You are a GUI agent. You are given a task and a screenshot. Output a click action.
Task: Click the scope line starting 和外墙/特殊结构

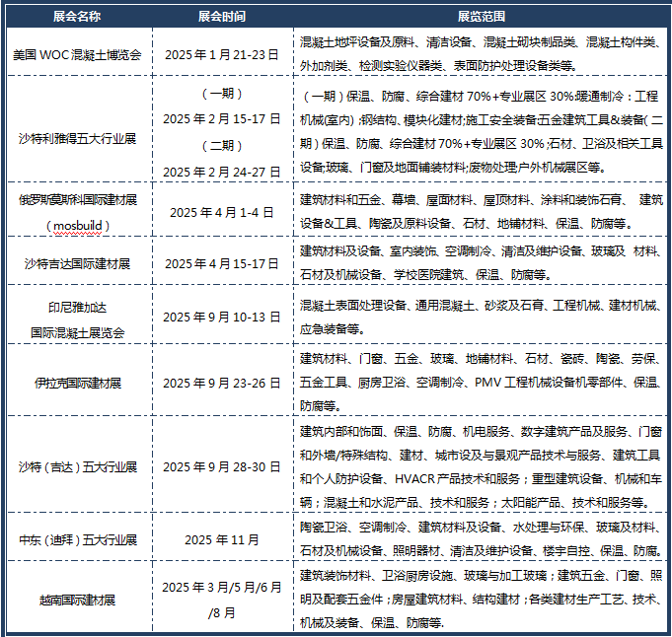tap(480, 455)
